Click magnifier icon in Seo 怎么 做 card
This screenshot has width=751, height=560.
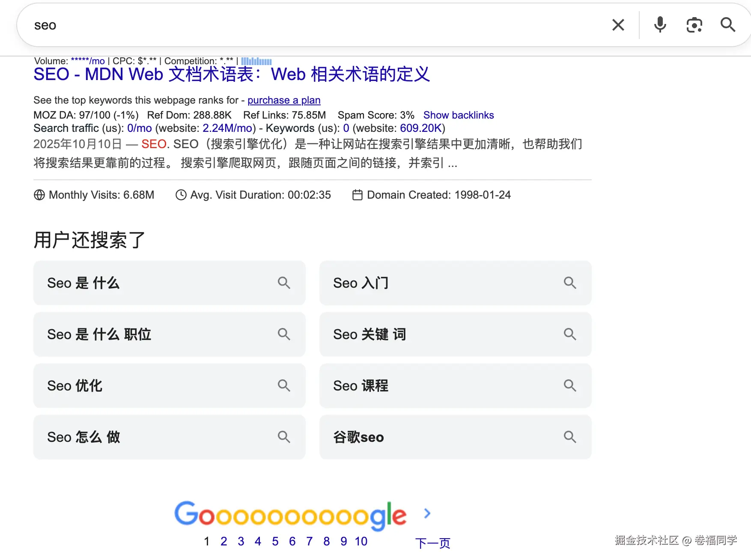click(x=284, y=437)
